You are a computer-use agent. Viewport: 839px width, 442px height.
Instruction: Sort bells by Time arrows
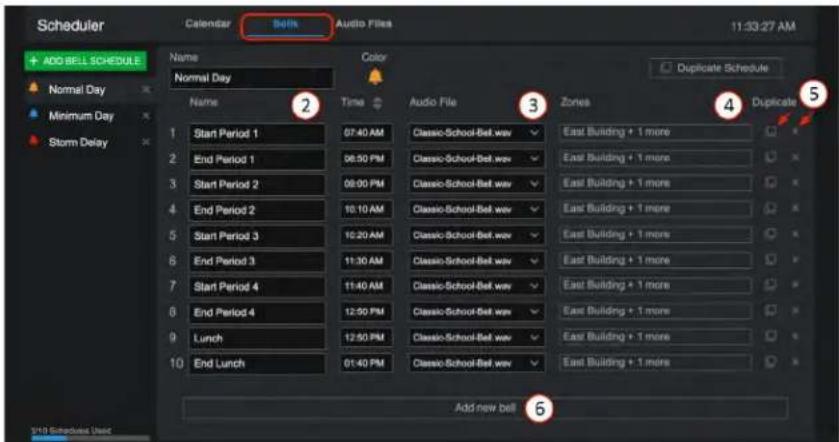click(377, 103)
